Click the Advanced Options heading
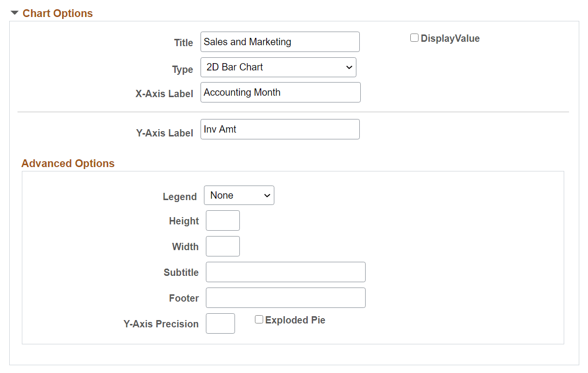Image resolution: width=588 pixels, height=373 pixels. pyautogui.click(x=67, y=163)
